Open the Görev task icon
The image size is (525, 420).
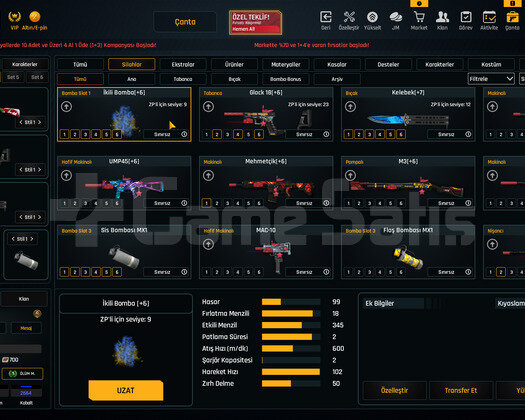(x=466, y=17)
